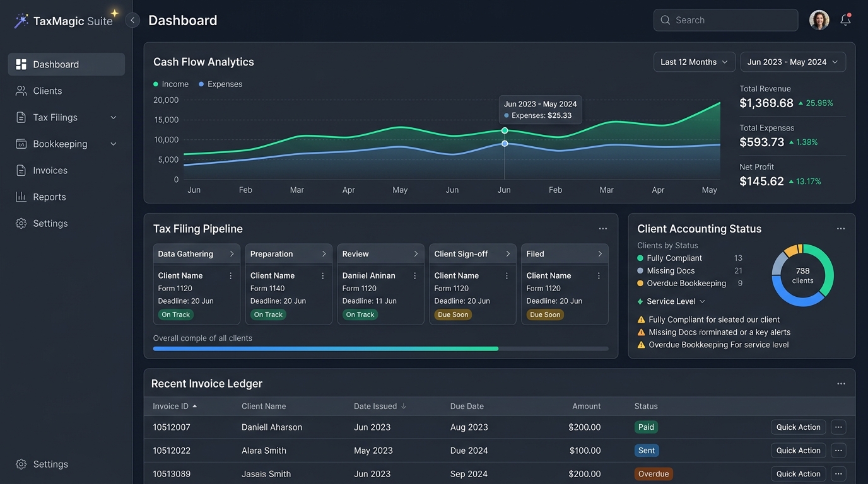
Task: Click the Fully Compliant green status dot
Action: (640, 258)
